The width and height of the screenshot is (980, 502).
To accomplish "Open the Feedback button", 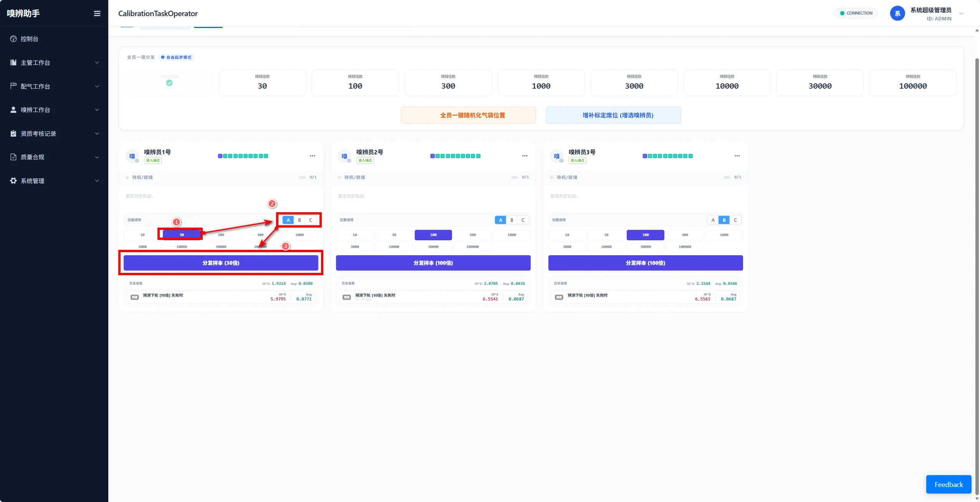I will click(x=949, y=484).
